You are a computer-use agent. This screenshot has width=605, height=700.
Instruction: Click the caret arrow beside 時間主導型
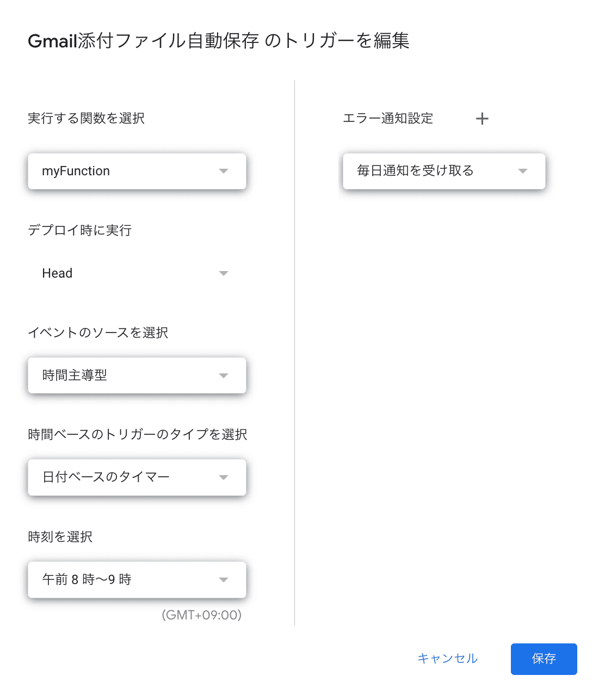224,375
